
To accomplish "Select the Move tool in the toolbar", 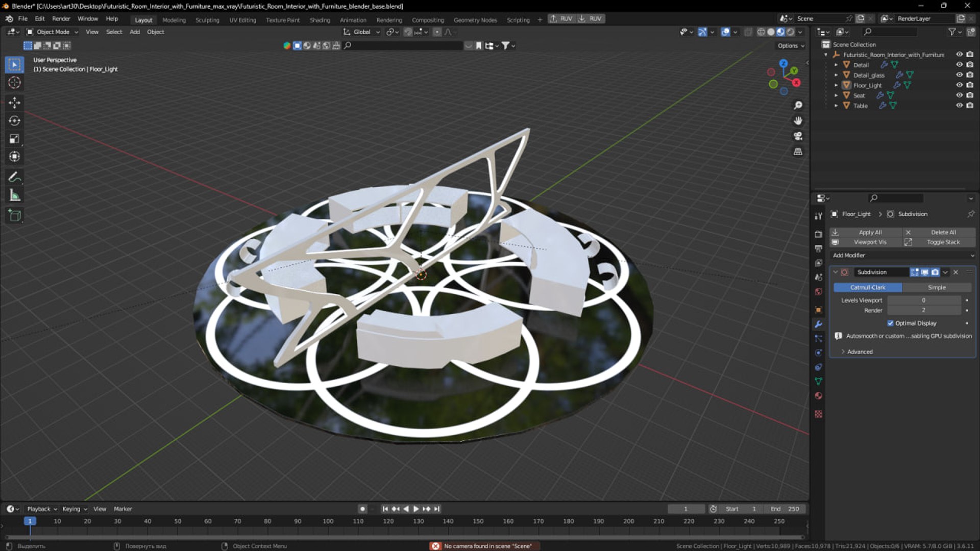I will (x=14, y=103).
